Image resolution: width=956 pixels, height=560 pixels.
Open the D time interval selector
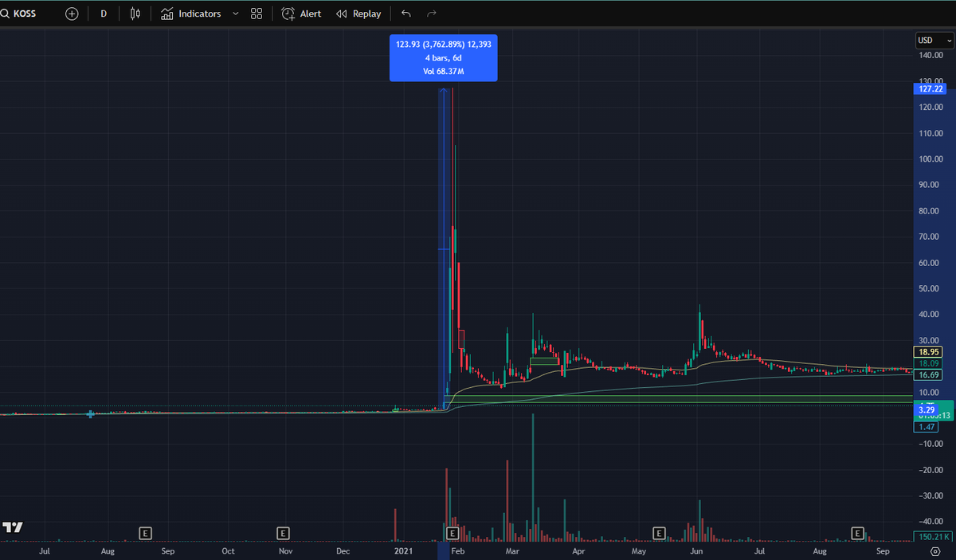click(x=104, y=14)
